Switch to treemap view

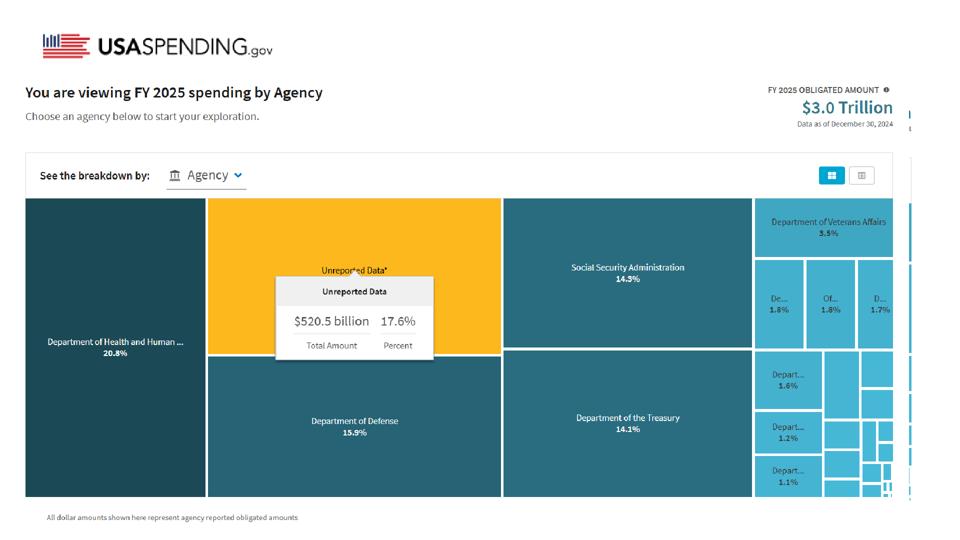831,176
